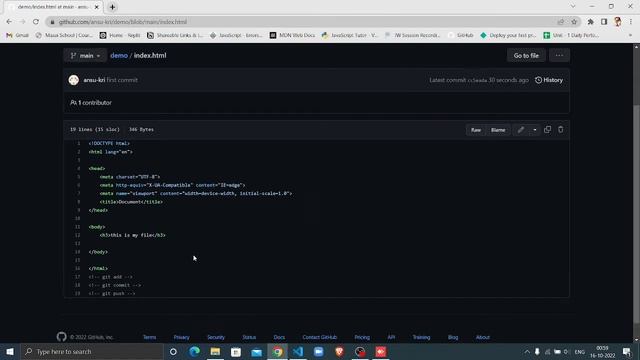640x360 pixels.
Task: Open the Blog footer link
Action: (453, 337)
